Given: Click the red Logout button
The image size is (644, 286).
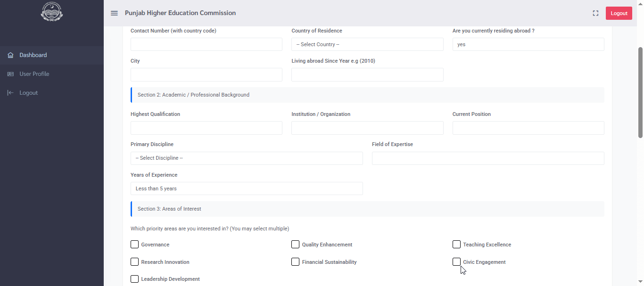Looking at the screenshot, I should 619,13.
